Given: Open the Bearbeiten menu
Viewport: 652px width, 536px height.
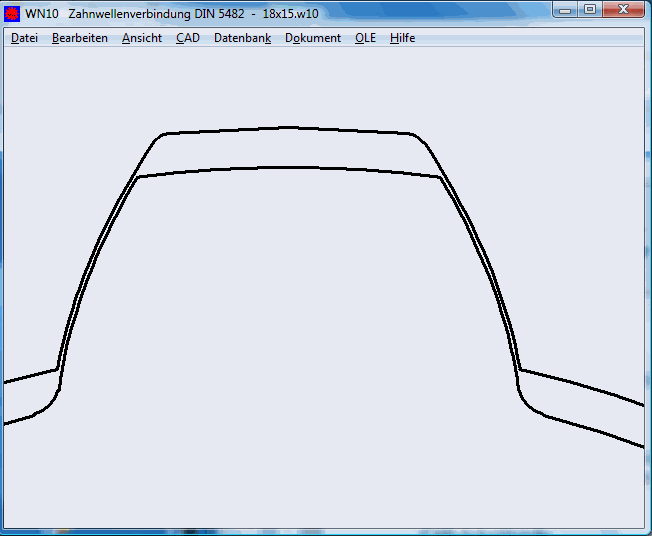Looking at the screenshot, I should 80,38.
